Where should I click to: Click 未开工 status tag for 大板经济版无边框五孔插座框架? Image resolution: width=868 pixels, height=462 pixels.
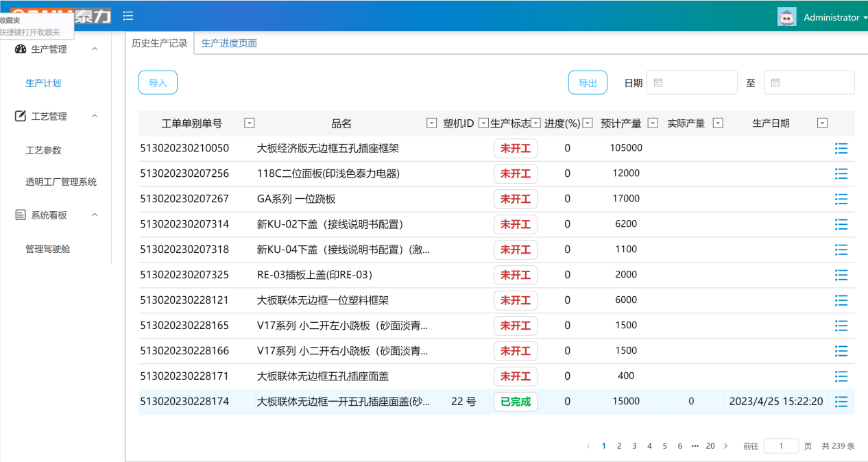[x=516, y=148]
